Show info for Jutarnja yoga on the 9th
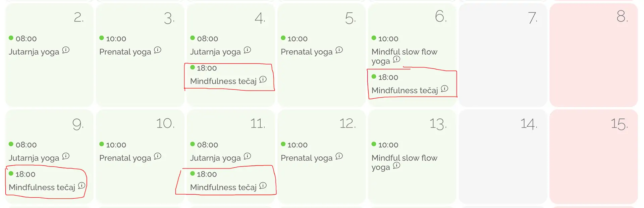Image resolution: width=644 pixels, height=208 pixels. tap(66, 156)
